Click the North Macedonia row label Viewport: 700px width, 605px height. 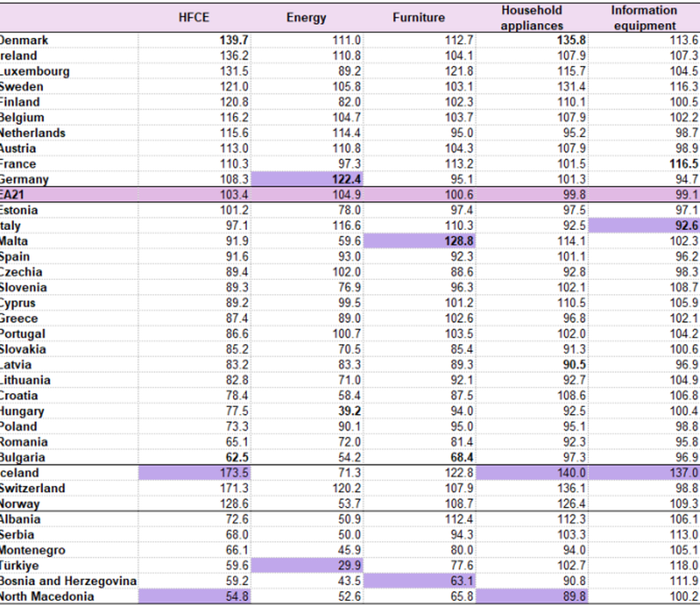[x=47, y=596]
